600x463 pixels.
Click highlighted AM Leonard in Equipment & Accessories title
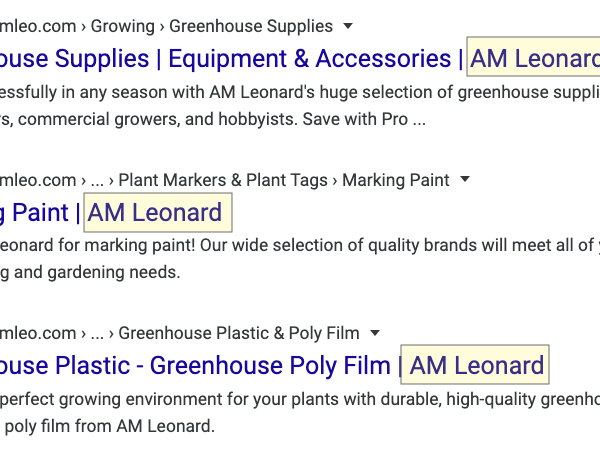coord(534,59)
